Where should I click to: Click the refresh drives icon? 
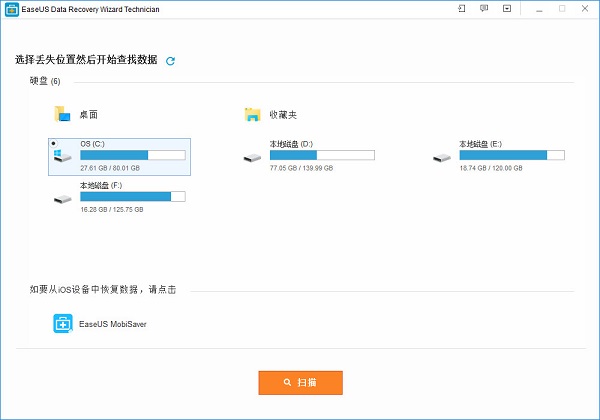click(x=170, y=61)
